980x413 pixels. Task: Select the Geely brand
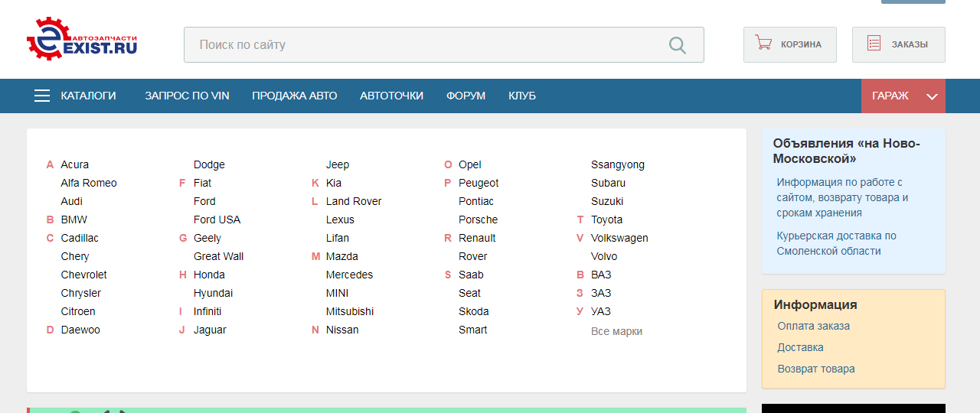click(207, 238)
